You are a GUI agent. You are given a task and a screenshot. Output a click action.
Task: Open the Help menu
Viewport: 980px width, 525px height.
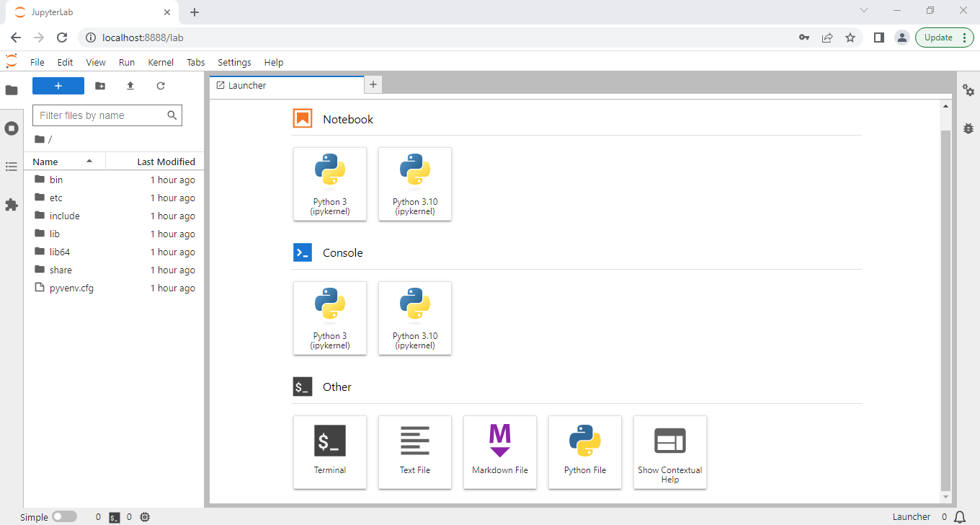coord(274,62)
